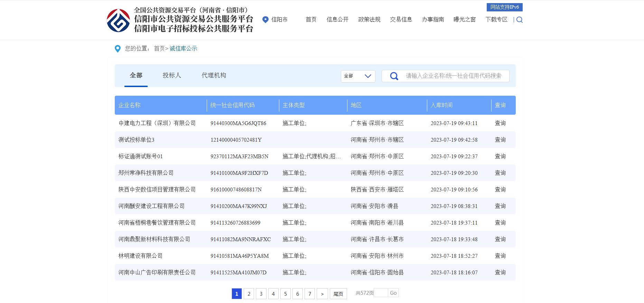Click the platform logo in header
The image size is (644, 303).
tap(118, 20)
